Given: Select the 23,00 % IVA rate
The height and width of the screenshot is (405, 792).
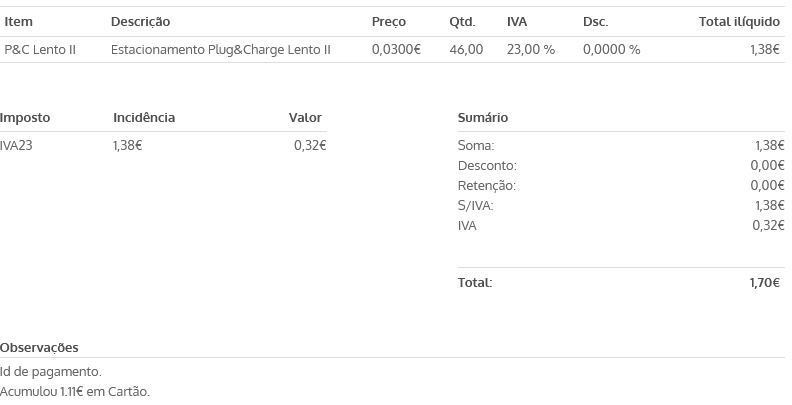Looking at the screenshot, I should (530, 49).
